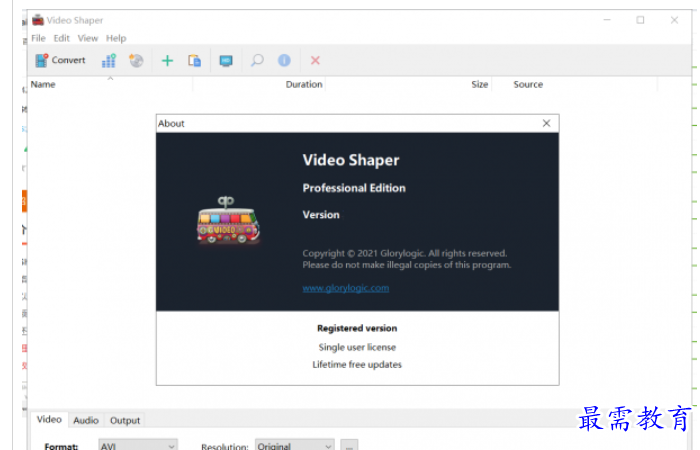Open the blue info icon
The height and width of the screenshot is (450, 700).
284,60
